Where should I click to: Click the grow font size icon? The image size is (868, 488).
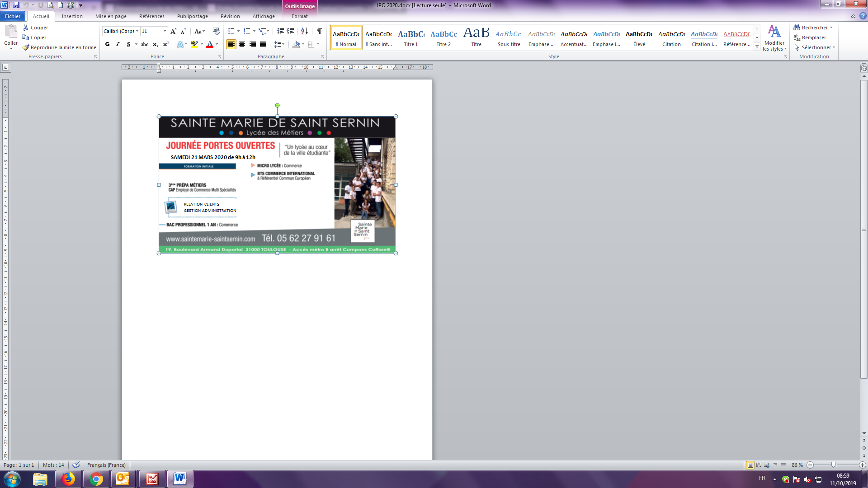click(173, 31)
